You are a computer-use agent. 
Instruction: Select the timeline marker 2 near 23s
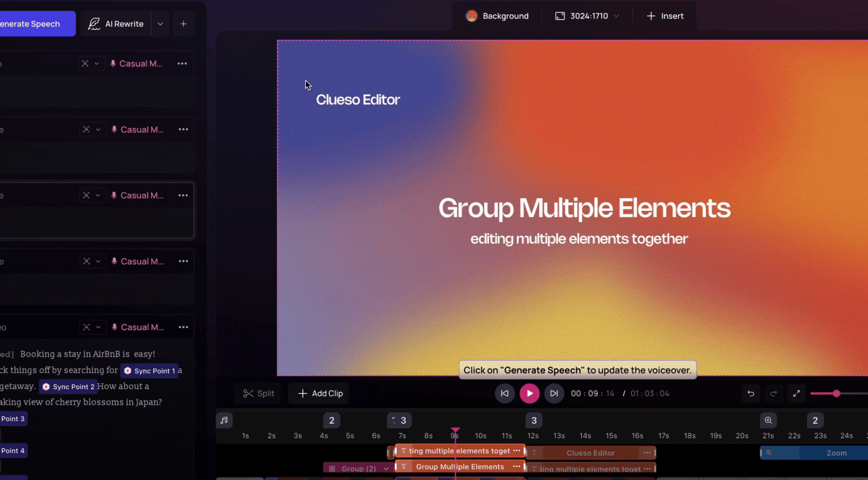click(x=815, y=420)
